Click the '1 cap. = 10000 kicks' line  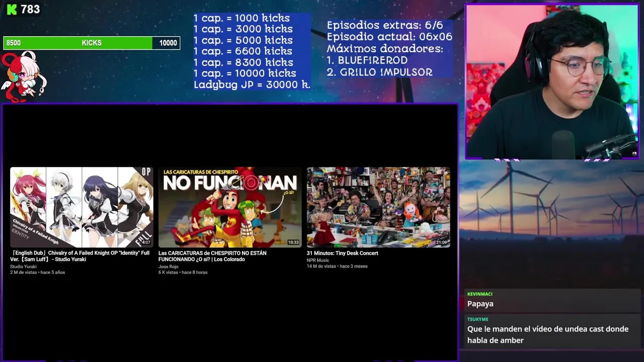click(x=245, y=73)
